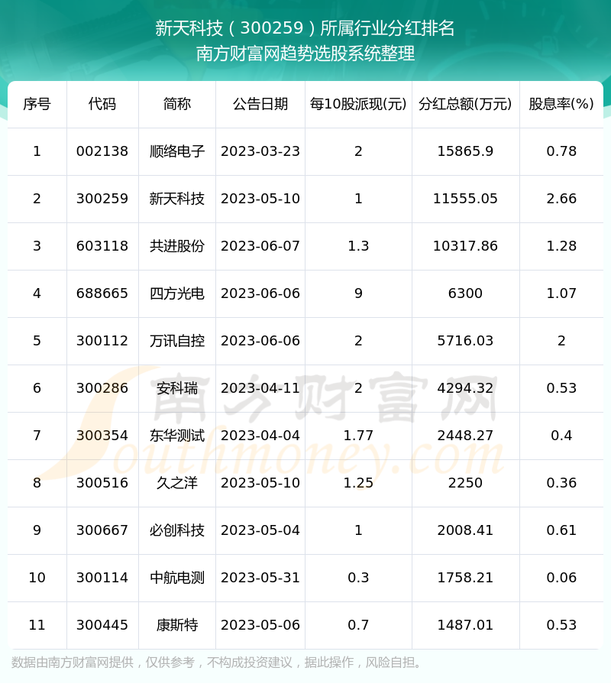The height and width of the screenshot is (700, 611).
Task: Click the 序号 column header
Action: [37, 104]
